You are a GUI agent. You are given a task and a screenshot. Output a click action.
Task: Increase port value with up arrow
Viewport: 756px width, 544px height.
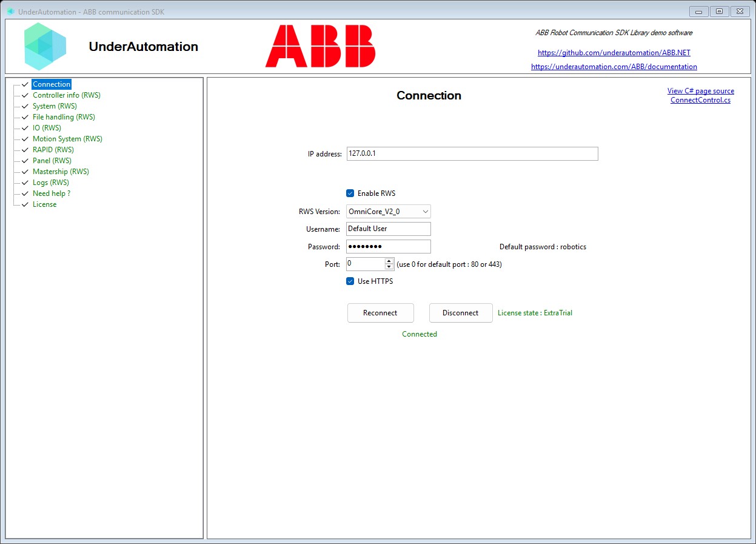(389, 261)
